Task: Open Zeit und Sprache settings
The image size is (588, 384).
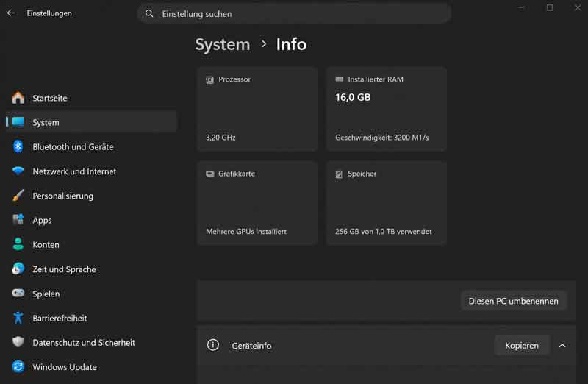Action: coord(91,269)
